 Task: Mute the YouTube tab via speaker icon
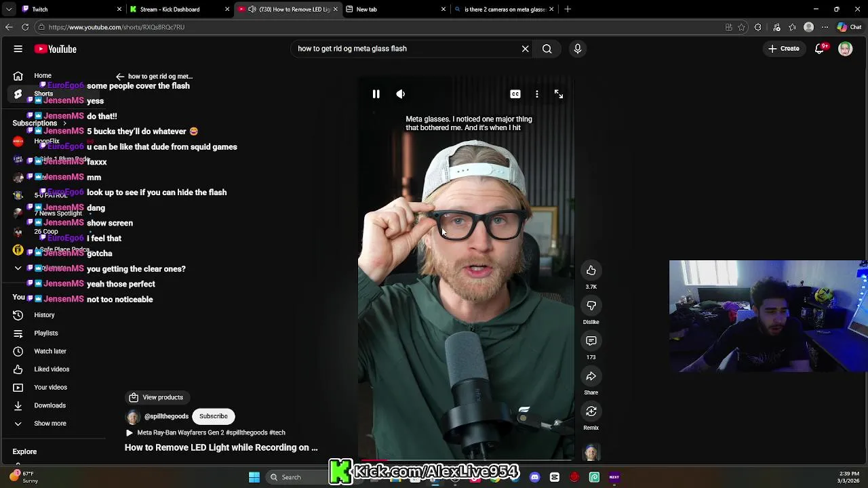click(x=252, y=9)
